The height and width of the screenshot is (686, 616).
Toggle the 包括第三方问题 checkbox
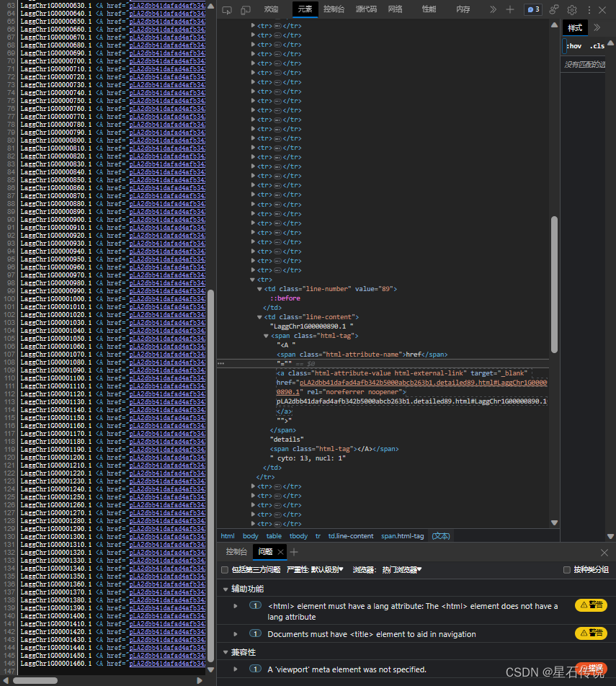(x=225, y=569)
